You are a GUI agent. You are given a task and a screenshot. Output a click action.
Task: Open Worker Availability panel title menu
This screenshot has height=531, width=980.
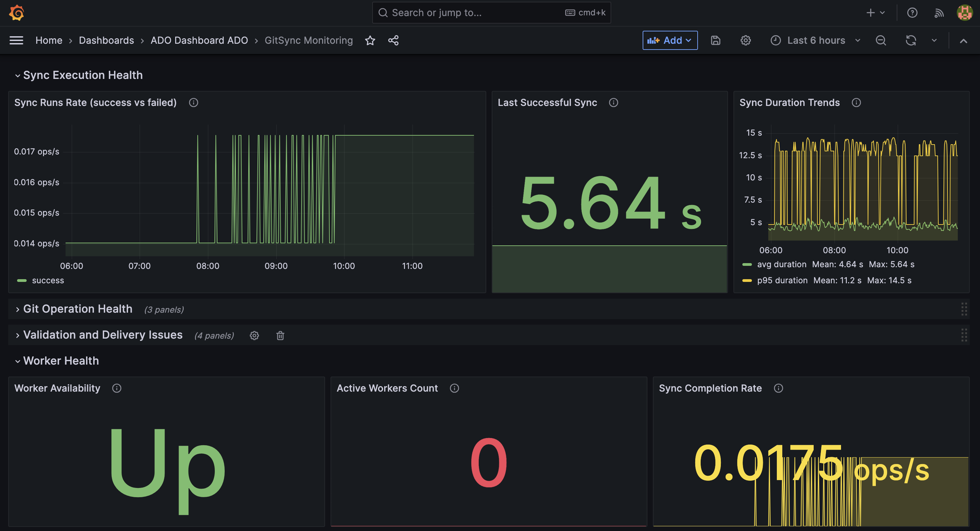[x=57, y=388]
